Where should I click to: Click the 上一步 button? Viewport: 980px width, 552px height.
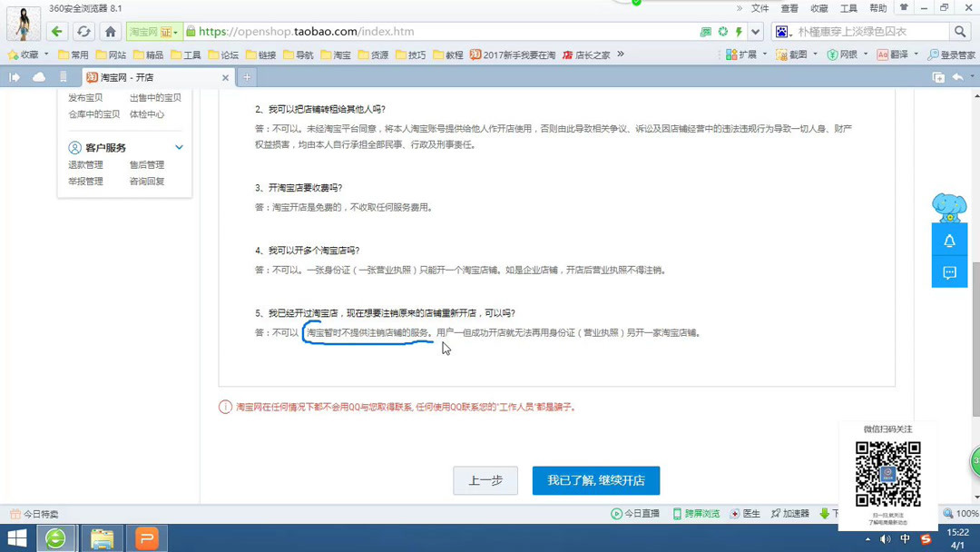pyautogui.click(x=485, y=480)
